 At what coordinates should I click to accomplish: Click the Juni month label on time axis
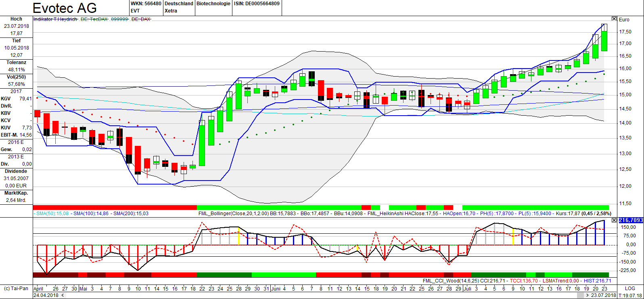click(276, 289)
